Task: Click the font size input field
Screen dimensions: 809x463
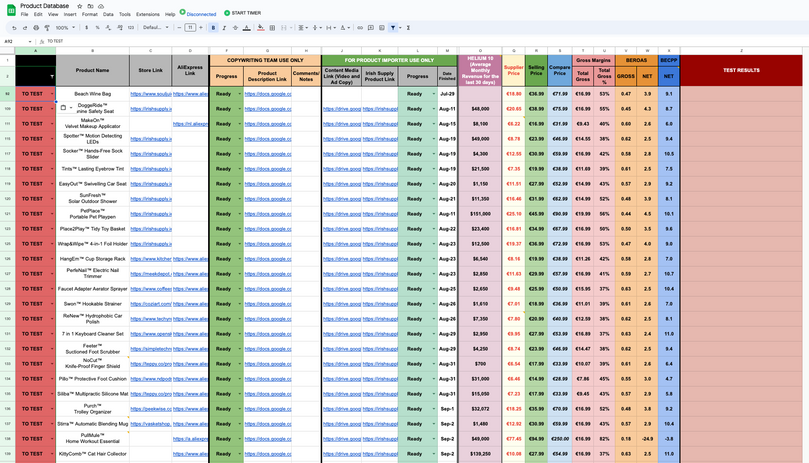Action: click(190, 28)
